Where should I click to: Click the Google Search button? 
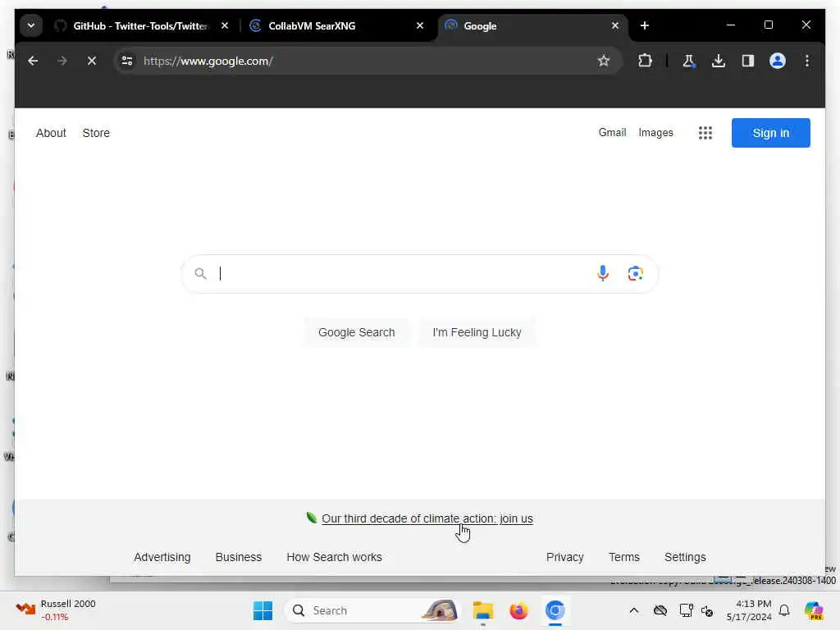(356, 332)
